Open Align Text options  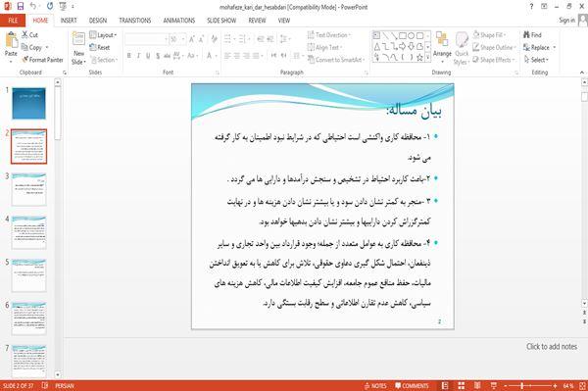point(324,47)
